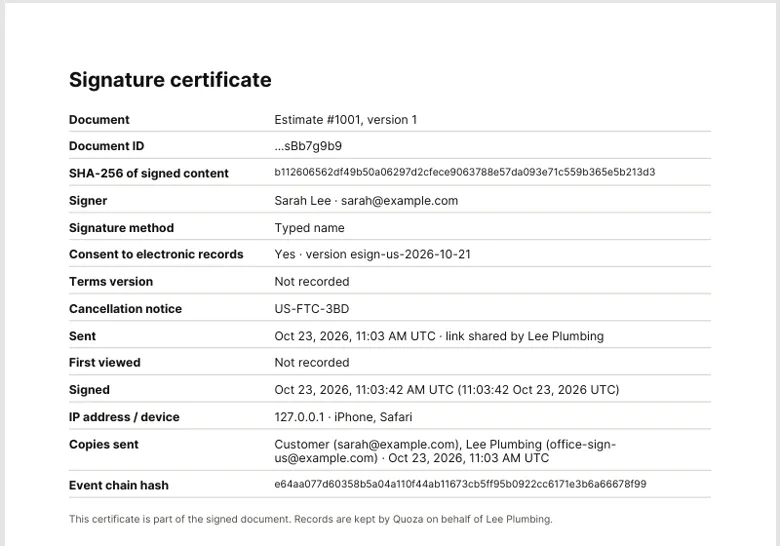Click the 'First viewed' label
The height and width of the screenshot is (546, 780).
click(x=104, y=363)
